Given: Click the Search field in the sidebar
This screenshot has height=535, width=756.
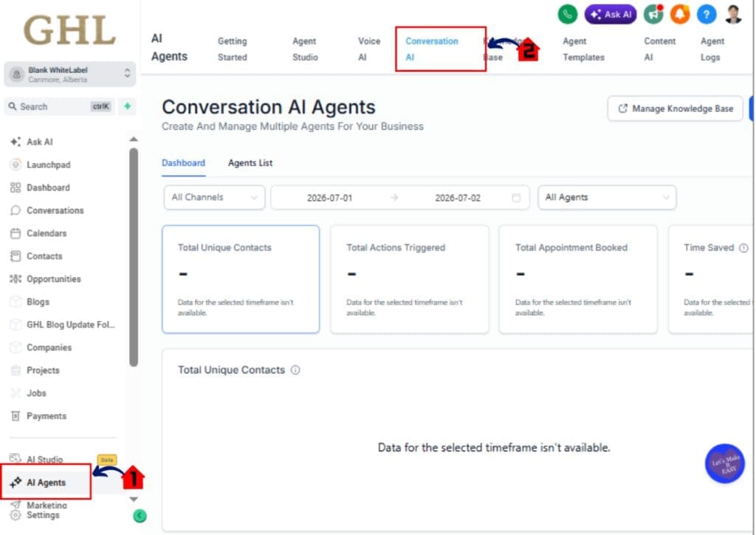Looking at the screenshot, I should click(x=60, y=106).
